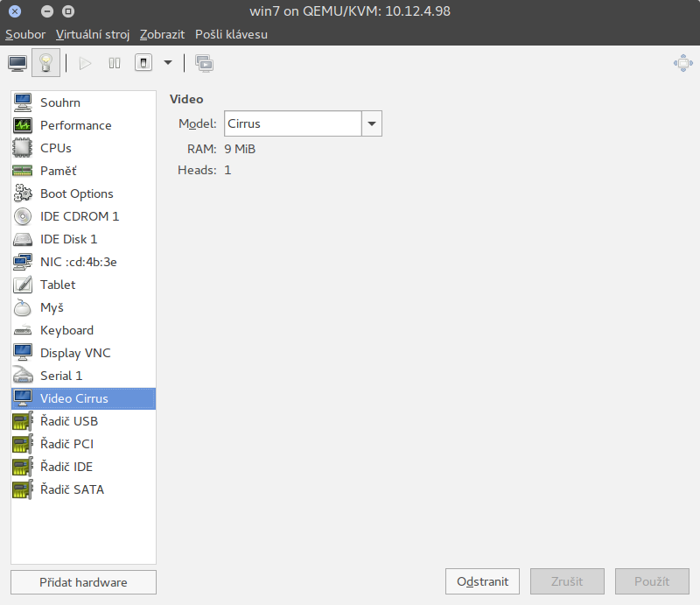The width and height of the screenshot is (700, 605).
Task: Open the Zobrazit menu
Action: (162, 34)
